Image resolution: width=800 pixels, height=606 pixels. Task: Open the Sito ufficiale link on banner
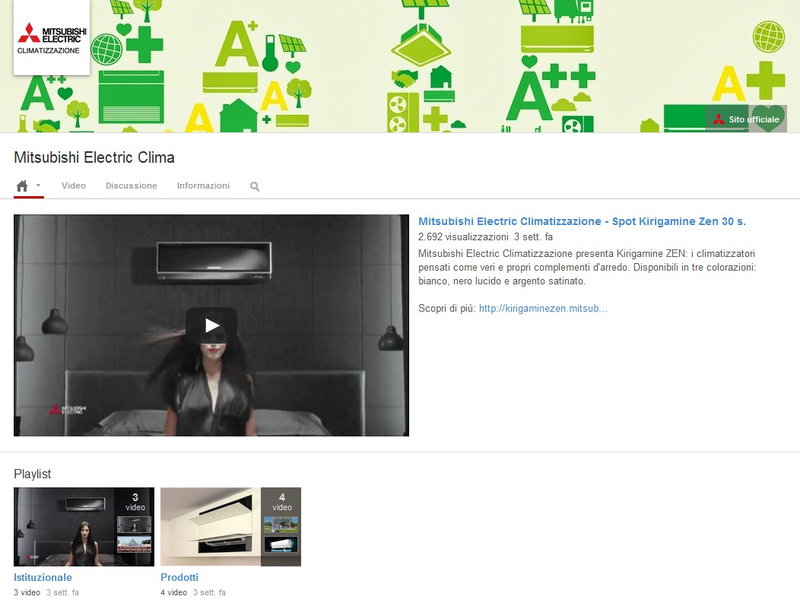click(746, 119)
